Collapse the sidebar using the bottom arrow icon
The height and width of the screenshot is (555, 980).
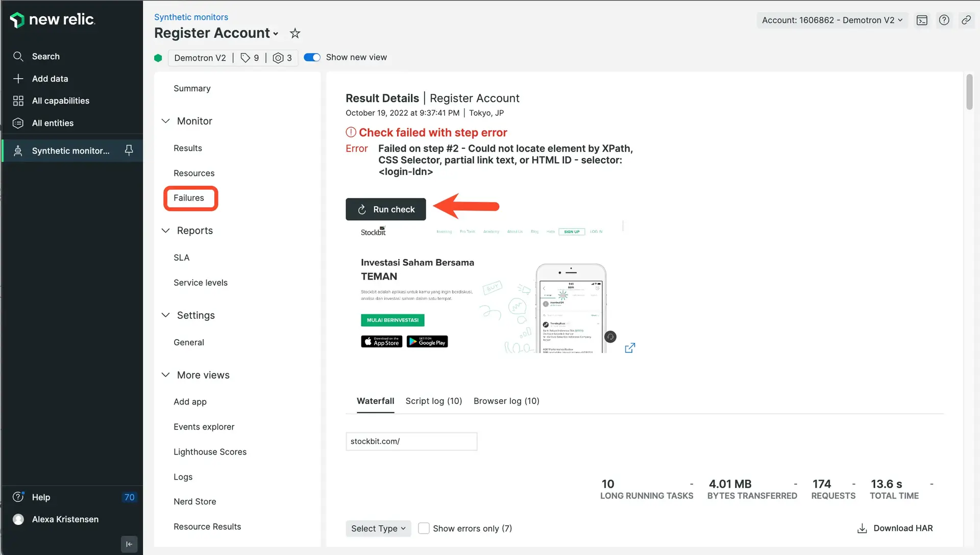(x=129, y=544)
